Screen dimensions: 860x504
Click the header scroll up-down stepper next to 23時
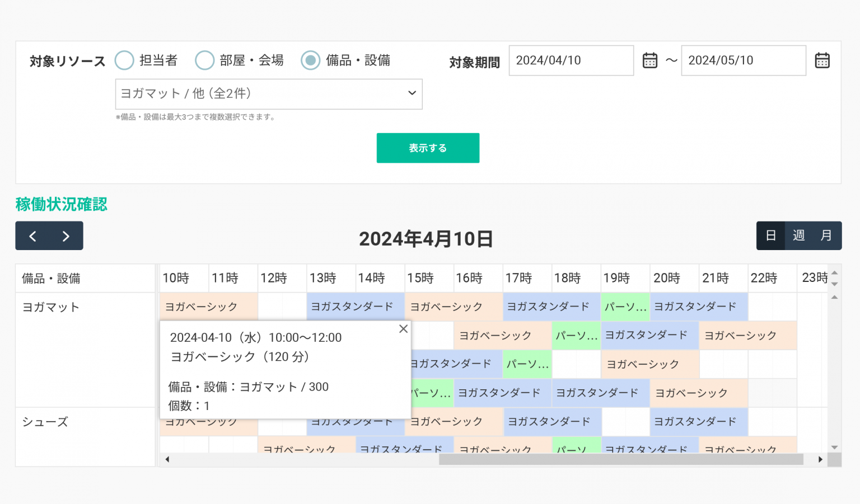tap(834, 278)
